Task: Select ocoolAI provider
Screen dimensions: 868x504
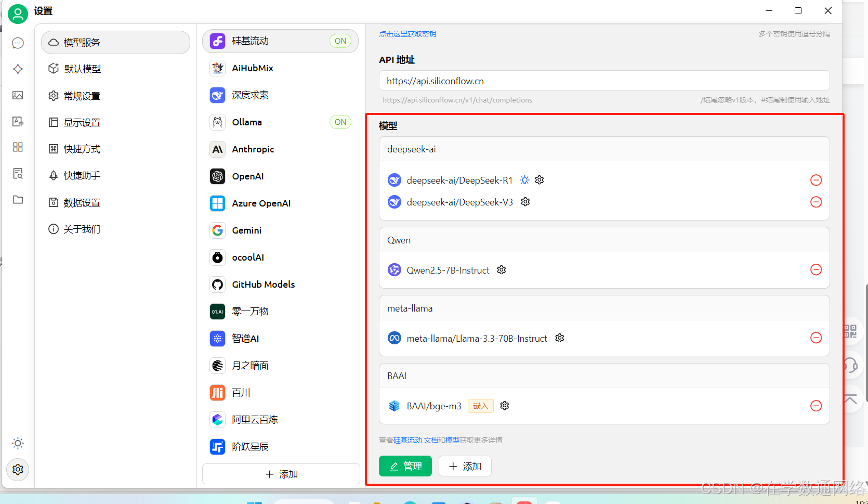Action: (281, 257)
